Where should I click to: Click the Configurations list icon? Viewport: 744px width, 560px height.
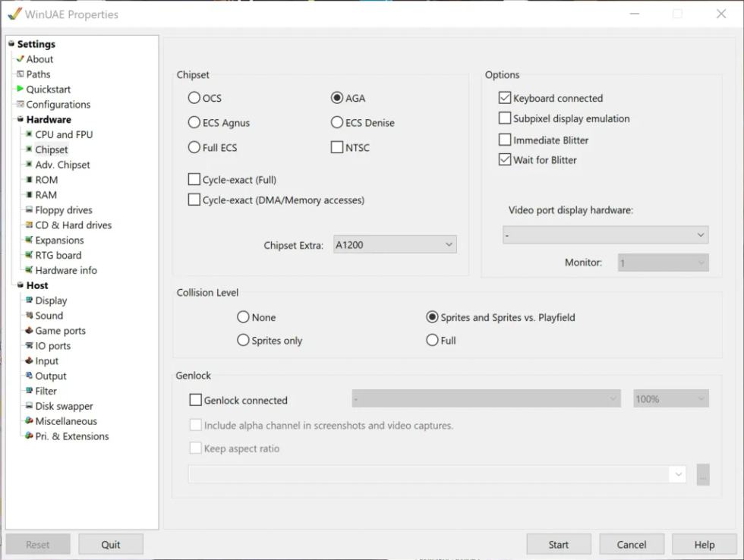coord(20,104)
